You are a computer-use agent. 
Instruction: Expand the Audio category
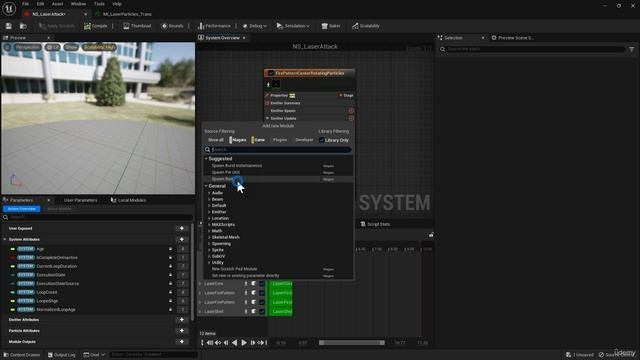pyautogui.click(x=209, y=193)
